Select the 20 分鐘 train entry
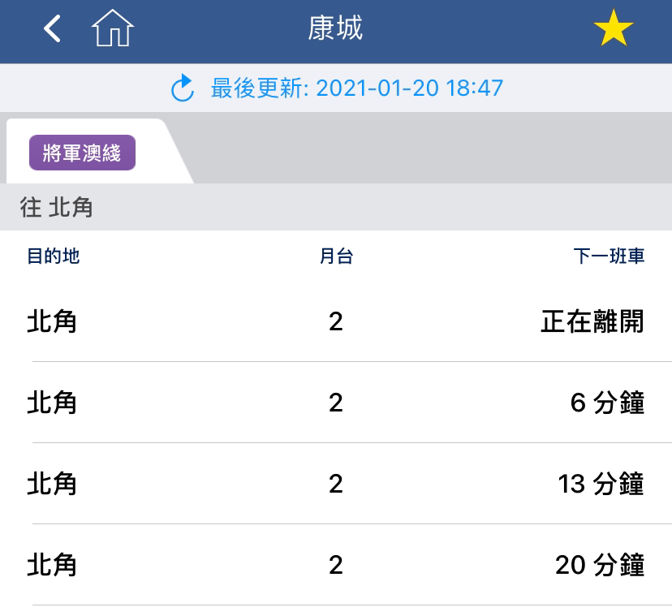The width and height of the screenshot is (672, 616). [x=336, y=565]
